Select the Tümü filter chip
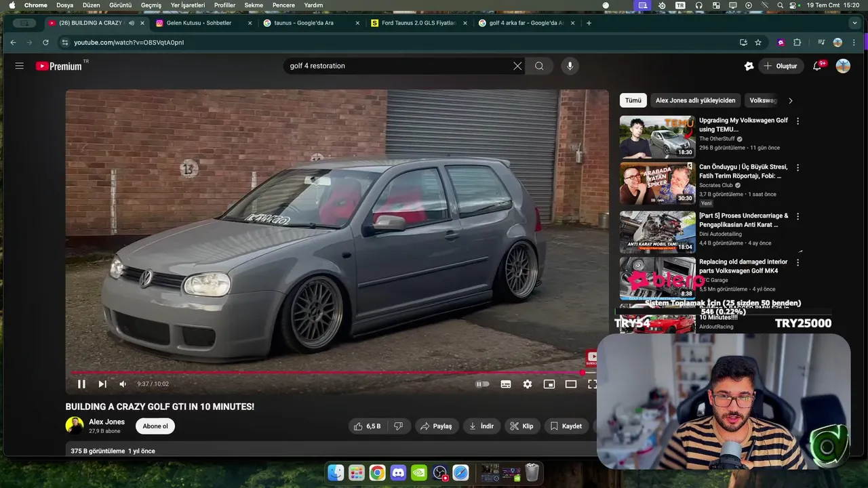 pyautogui.click(x=633, y=100)
